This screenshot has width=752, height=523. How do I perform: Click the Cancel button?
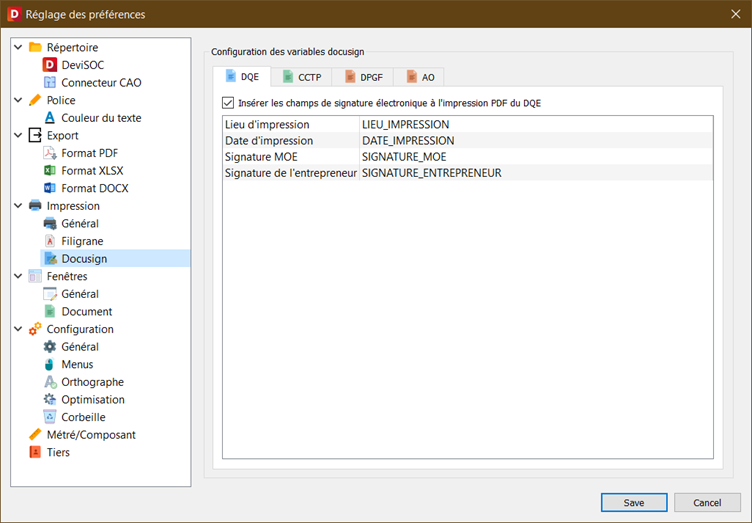coord(707,502)
